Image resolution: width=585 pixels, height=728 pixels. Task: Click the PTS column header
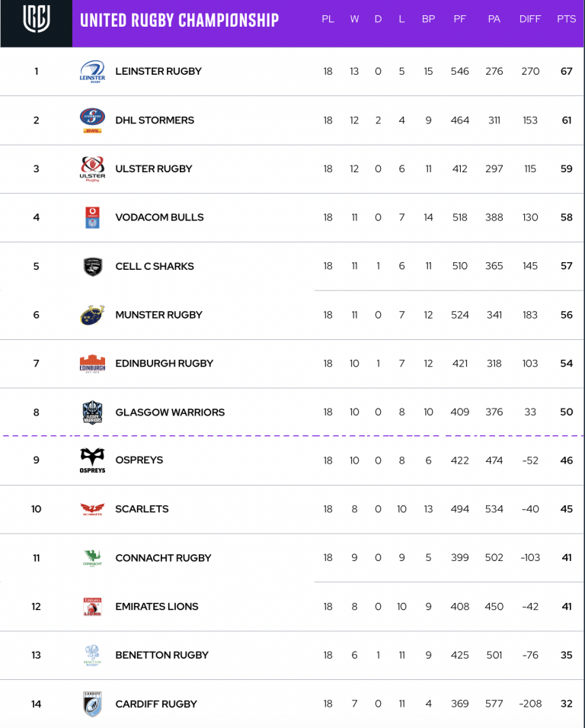[567, 19]
